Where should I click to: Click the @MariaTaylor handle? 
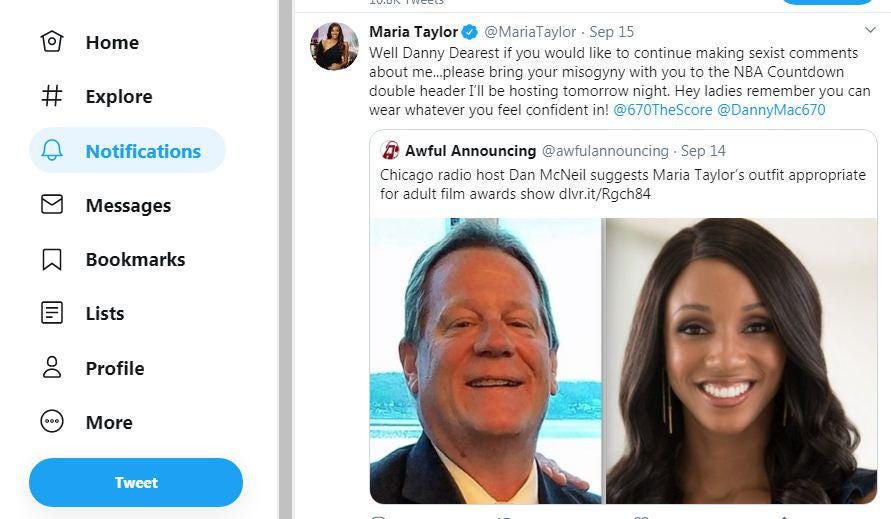point(530,32)
